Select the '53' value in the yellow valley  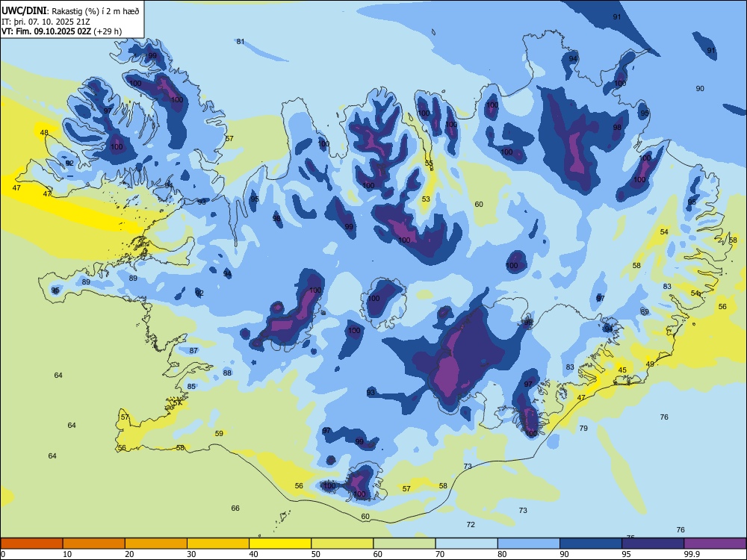tap(426, 199)
